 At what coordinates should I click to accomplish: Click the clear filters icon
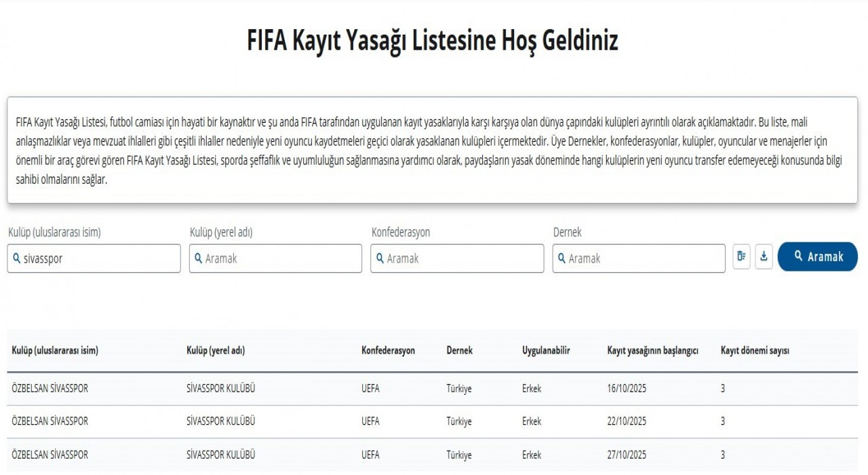[x=740, y=257]
